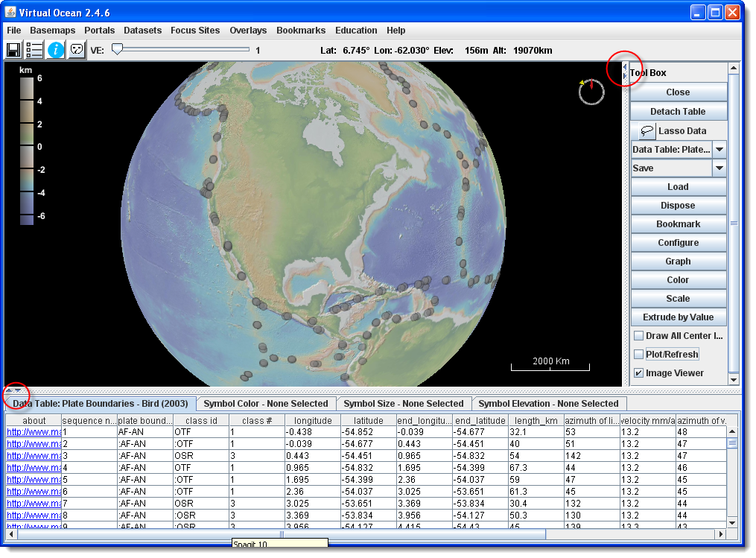Check Draw All Center lines option
Screen dimensions: 756x558
point(638,335)
